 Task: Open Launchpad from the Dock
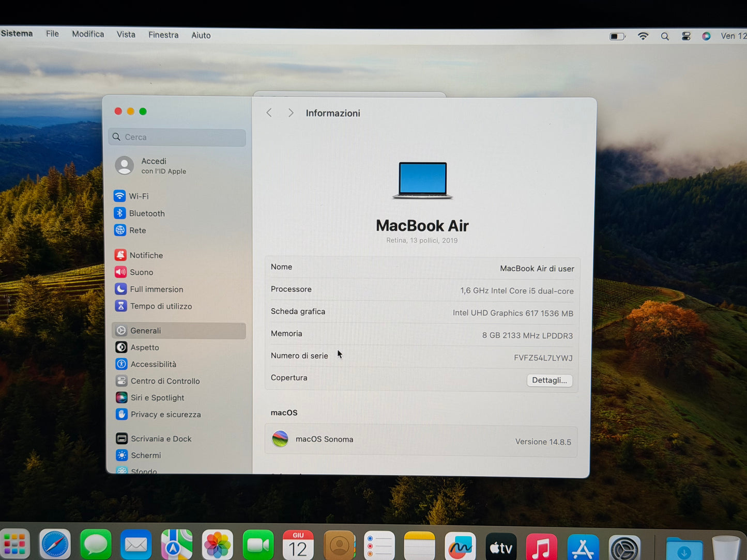(14, 545)
